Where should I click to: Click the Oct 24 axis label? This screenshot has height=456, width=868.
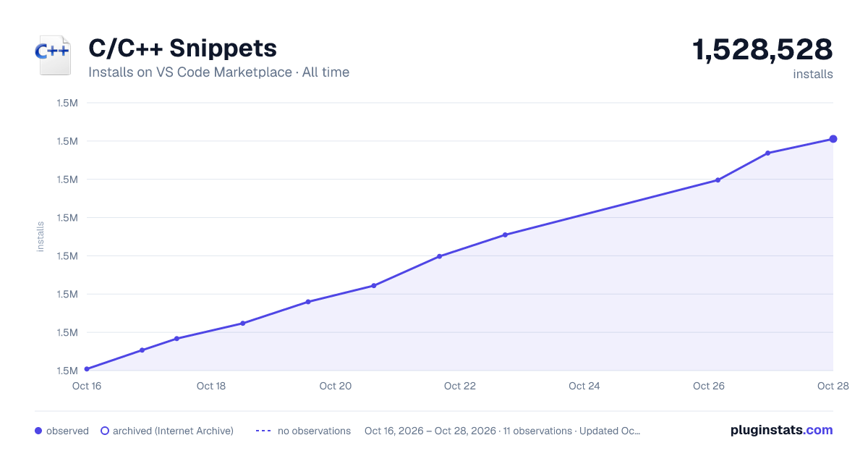click(x=584, y=386)
